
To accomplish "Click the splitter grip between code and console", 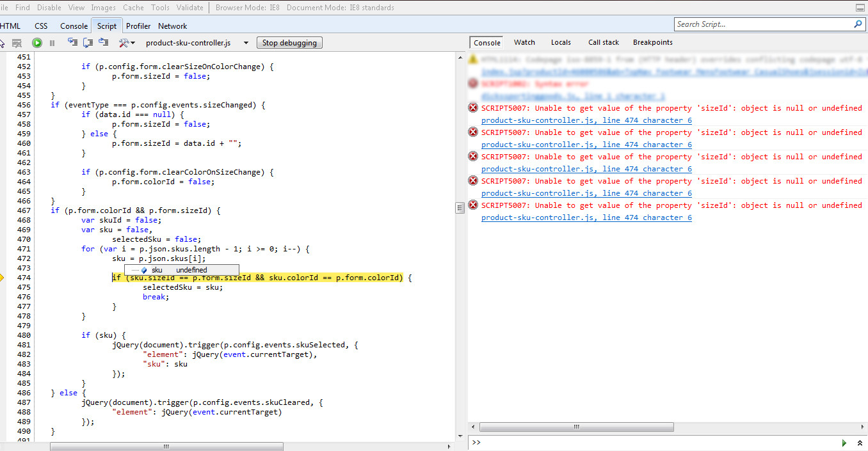I will [x=460, y=208].
